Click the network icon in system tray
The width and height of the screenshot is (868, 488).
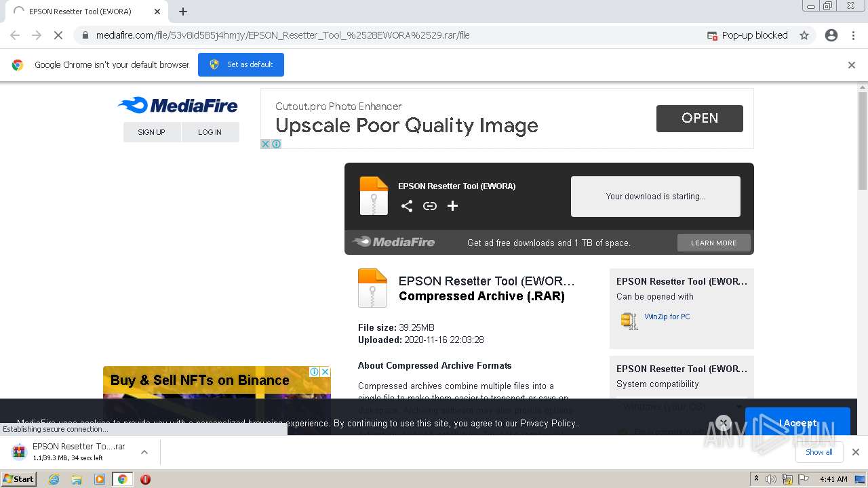tap(787, 479)
